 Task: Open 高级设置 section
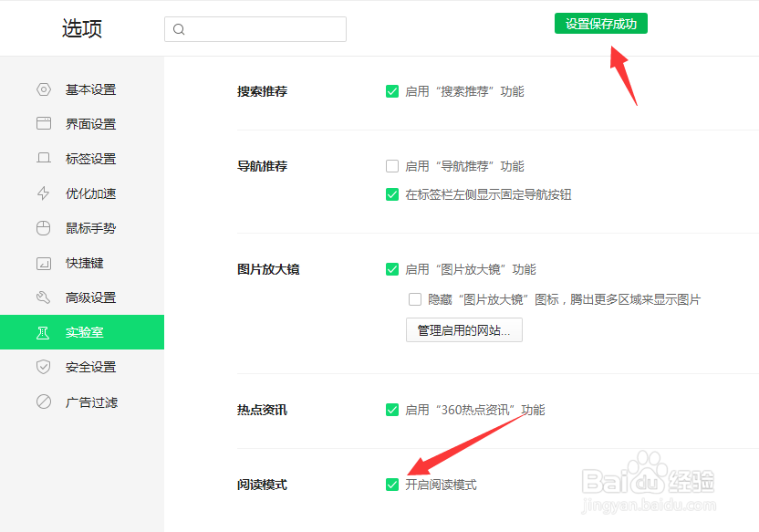pos(82,297)
